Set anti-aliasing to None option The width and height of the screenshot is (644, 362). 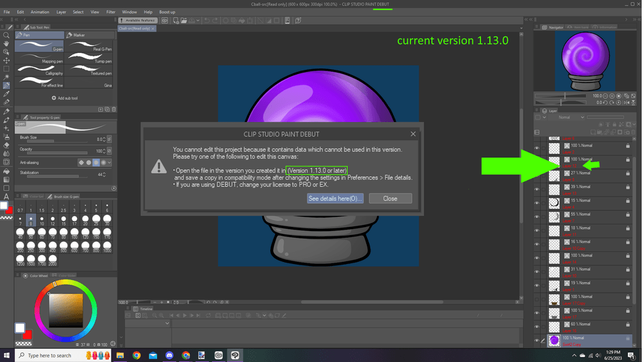tap(81, 163)
